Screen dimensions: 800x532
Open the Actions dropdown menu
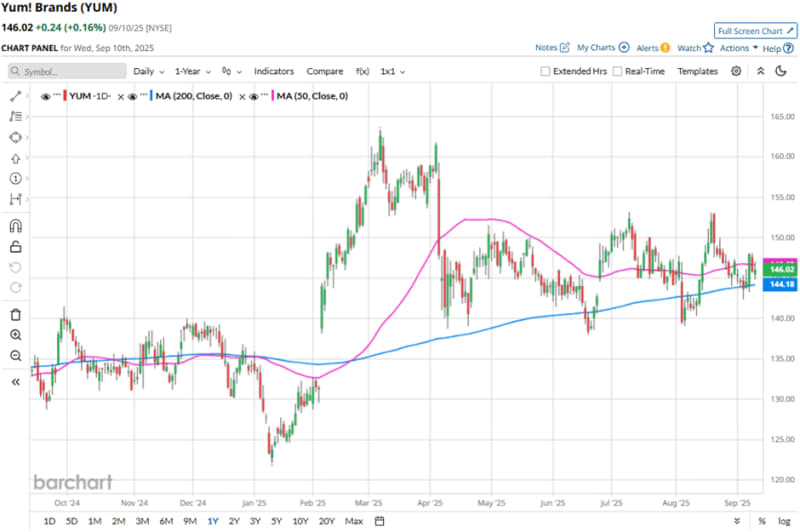pos(738,47)
